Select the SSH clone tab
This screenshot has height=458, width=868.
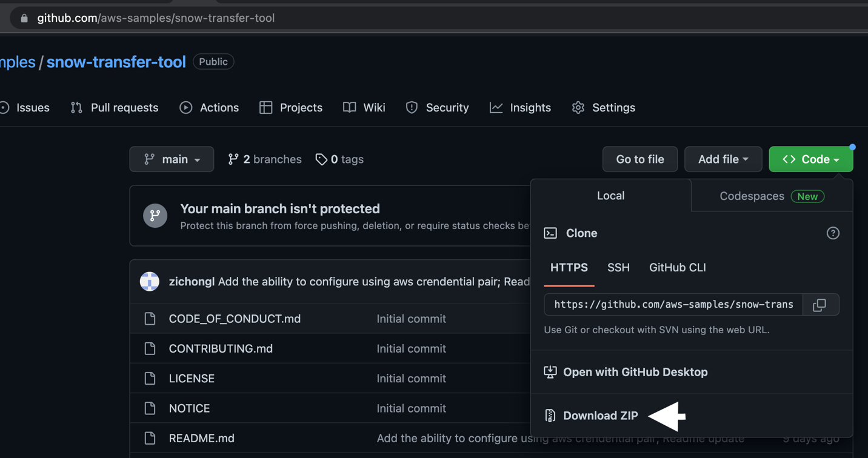[x=618, y=267]
